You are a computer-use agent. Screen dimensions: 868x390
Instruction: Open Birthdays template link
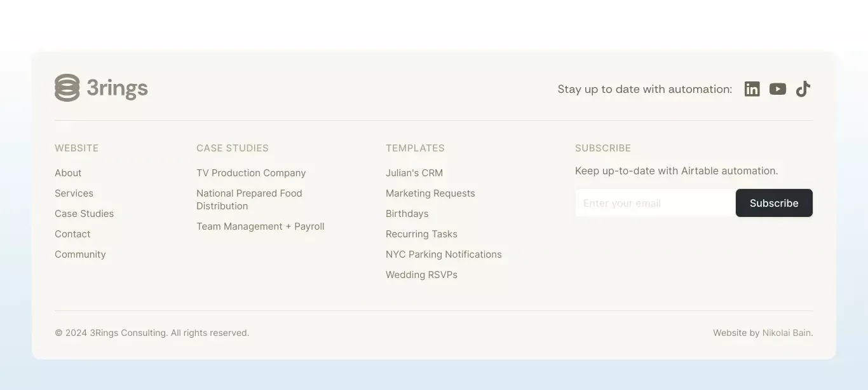(x=407, y=214)
